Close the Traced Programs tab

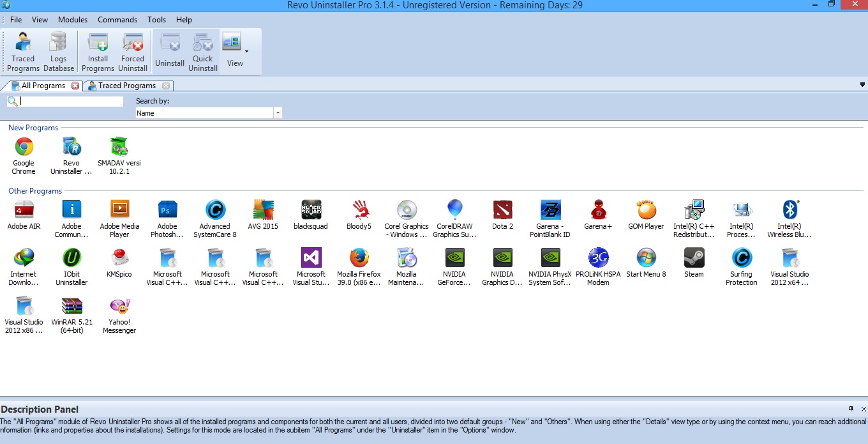(x=166, y=86)
